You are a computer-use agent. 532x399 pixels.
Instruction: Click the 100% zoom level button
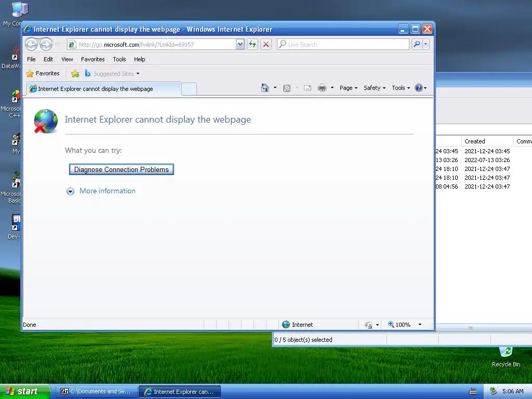click(400, 325)
